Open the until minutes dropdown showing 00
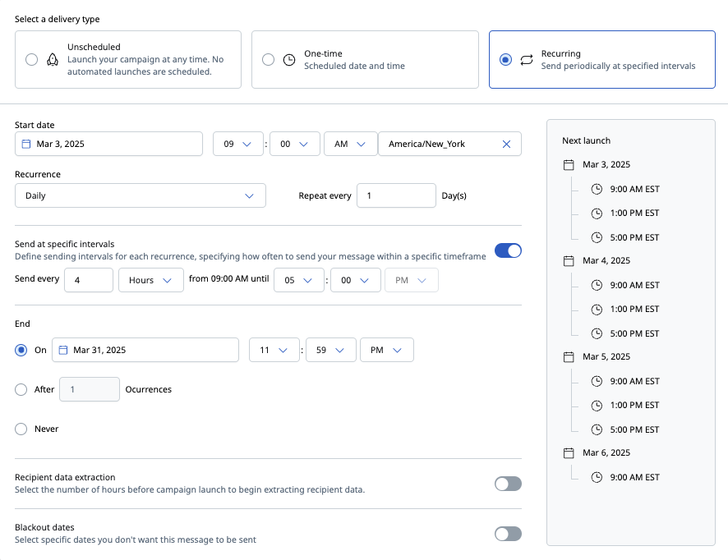728x560 pixels. click(x=356, y=280)
